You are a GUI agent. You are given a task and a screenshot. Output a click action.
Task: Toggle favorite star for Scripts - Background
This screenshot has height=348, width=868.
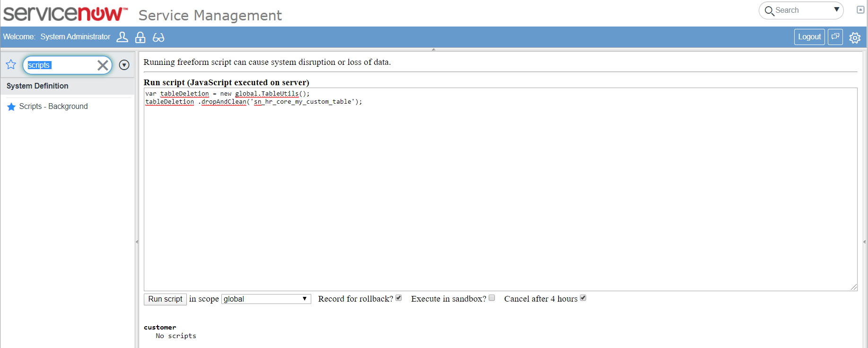click(x=11, y=107)
